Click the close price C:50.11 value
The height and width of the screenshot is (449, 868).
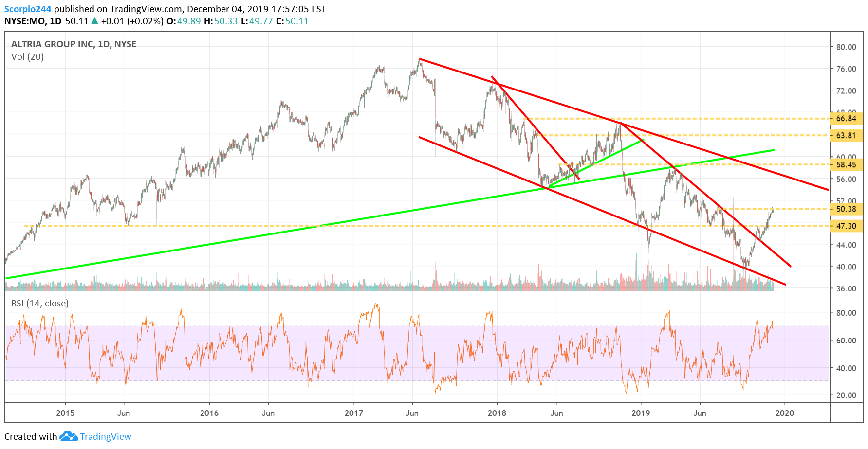point(293,21)
